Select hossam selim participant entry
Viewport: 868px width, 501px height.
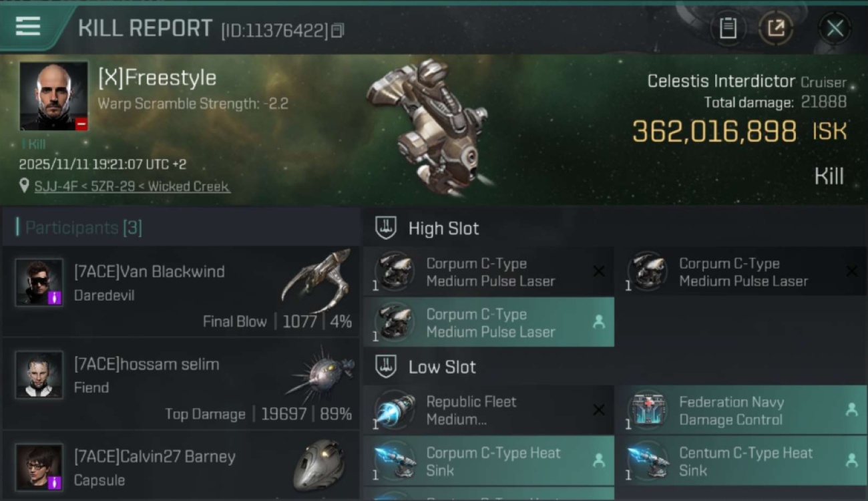point(181,383)
